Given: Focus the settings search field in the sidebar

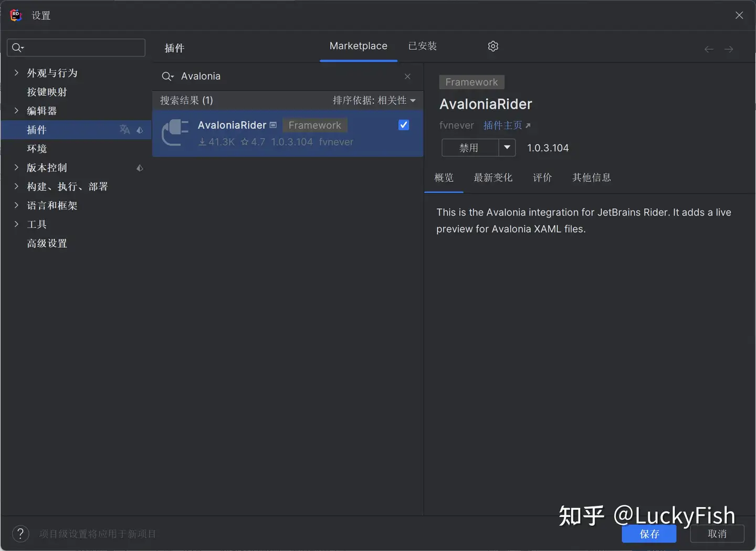Looking at the screenshot, I should pos(76,48).
